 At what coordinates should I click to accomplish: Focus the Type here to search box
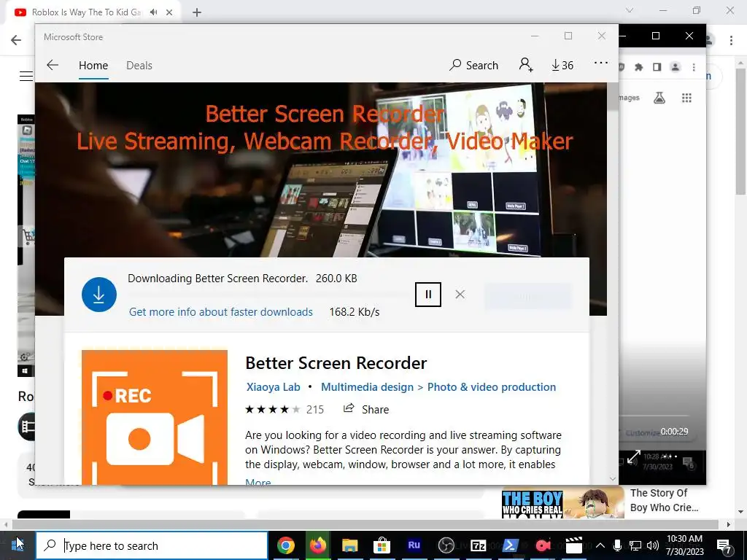click(152, 545)
